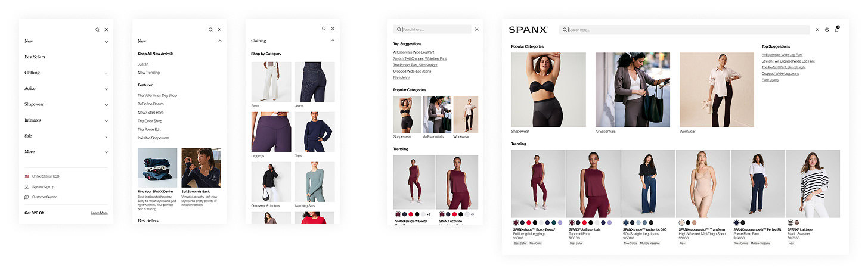Select the tan swatch on High-Waisted Mid-Thigh Short
This screenshot has height=274, width=868.
694,222
